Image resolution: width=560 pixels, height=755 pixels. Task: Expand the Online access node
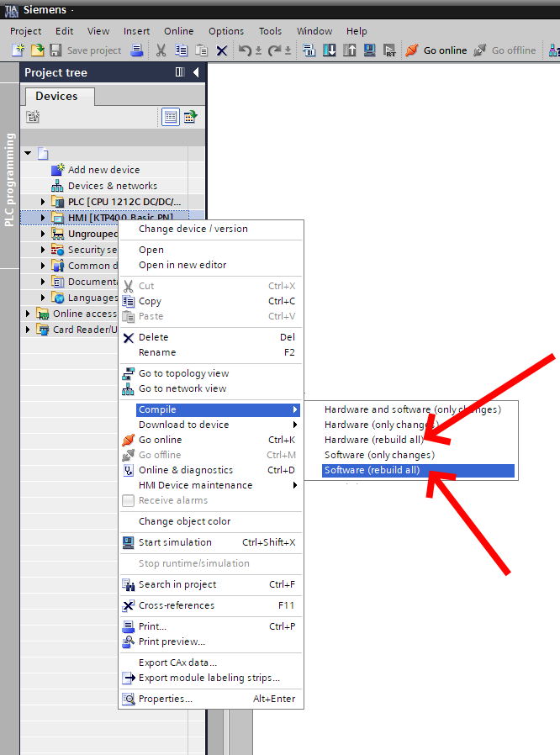point(28,314)
